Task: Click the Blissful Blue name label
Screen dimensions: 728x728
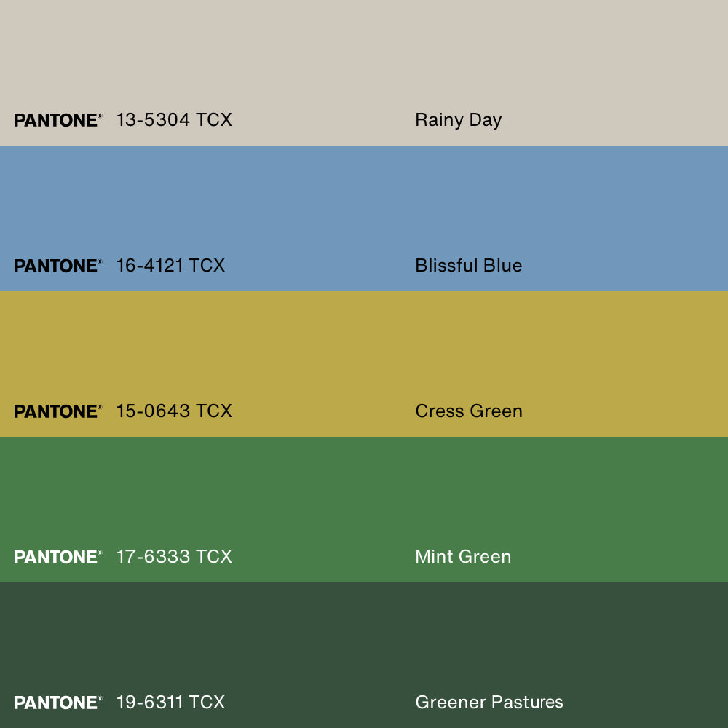Action: pos(468,266)
